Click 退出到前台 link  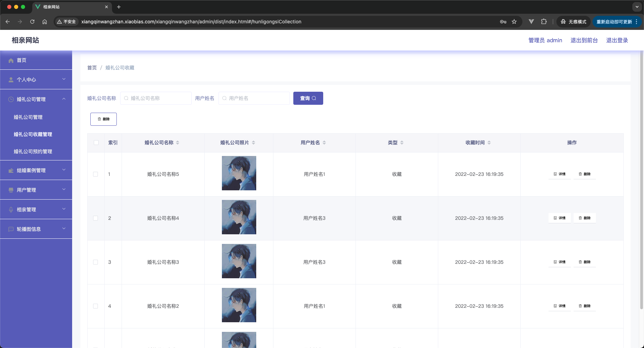click(584, 40)
